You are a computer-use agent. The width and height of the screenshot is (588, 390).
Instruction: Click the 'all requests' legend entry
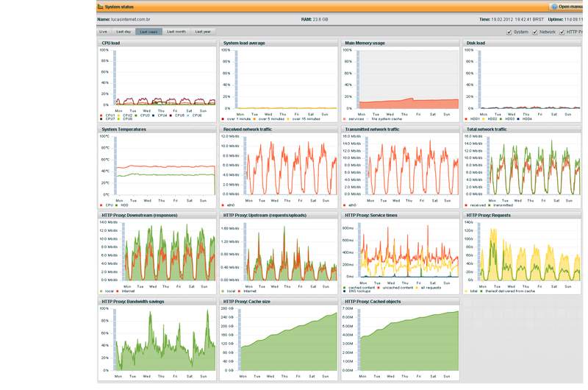coord(429,288)
